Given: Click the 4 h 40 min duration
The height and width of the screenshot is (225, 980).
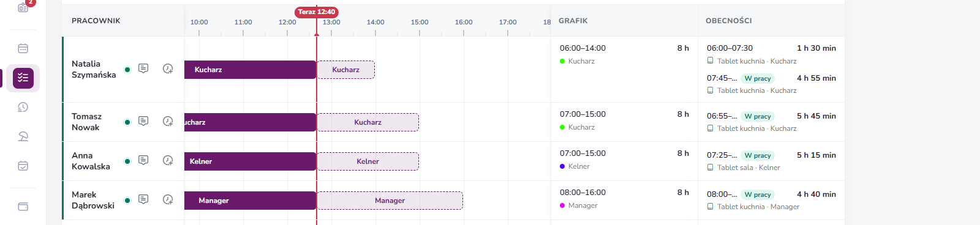Looking at the screenshot, I should (816, 194).
